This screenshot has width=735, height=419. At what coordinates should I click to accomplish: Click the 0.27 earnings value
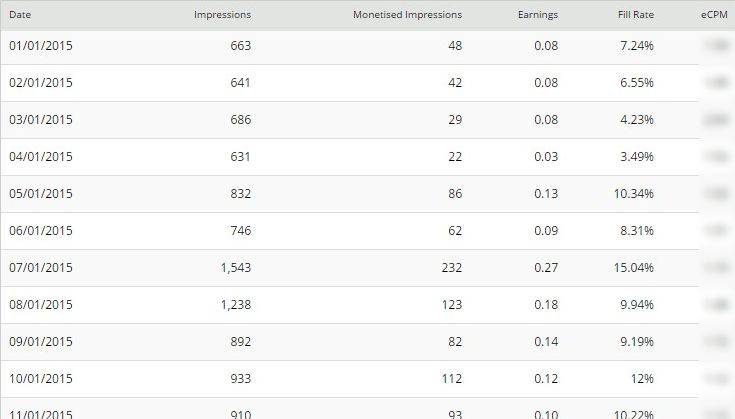[x=546, y=268]
